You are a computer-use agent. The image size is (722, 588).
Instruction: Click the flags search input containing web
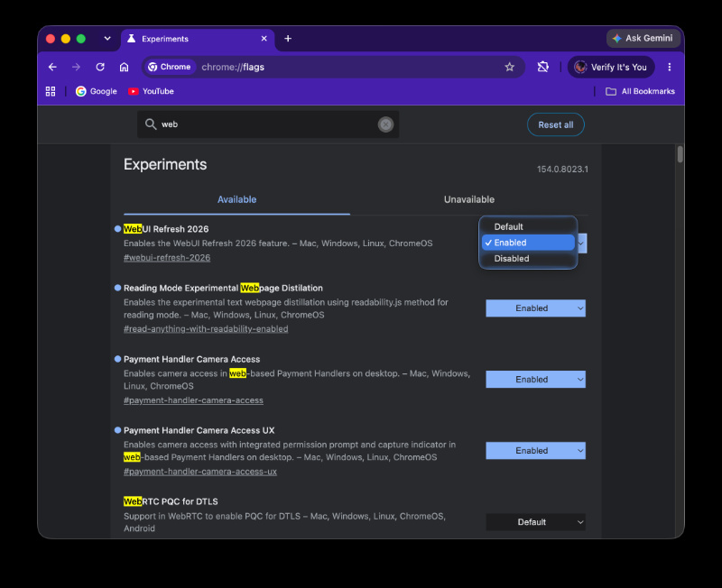tap(267, 124)
